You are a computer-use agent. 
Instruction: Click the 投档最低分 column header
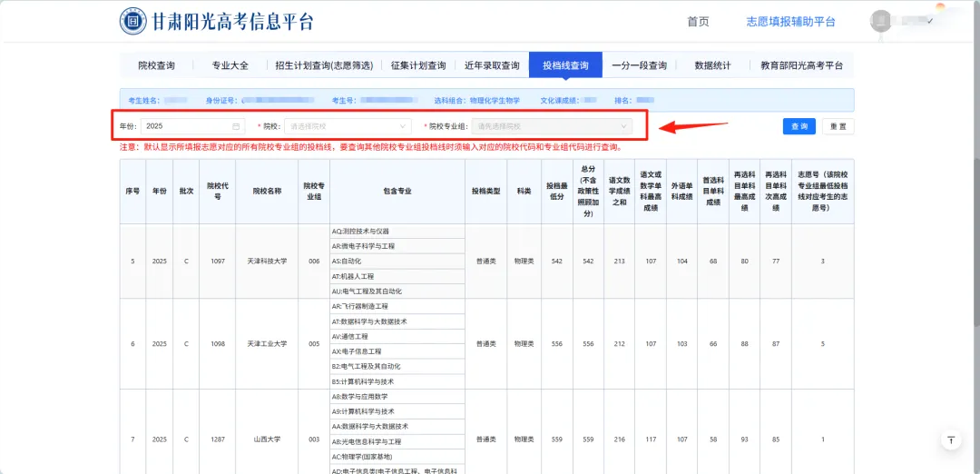(x=556, y=192)
